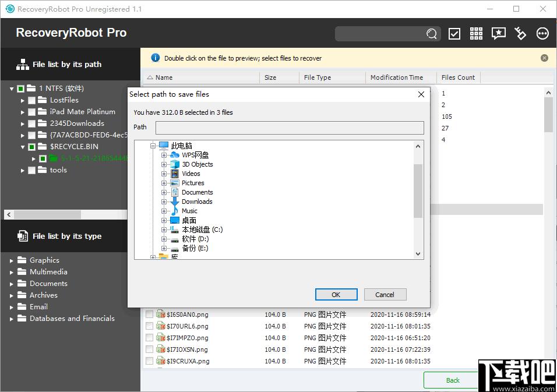Select the Pictures folder icon
The image size is (557, 392).
[x=175, y=183]
